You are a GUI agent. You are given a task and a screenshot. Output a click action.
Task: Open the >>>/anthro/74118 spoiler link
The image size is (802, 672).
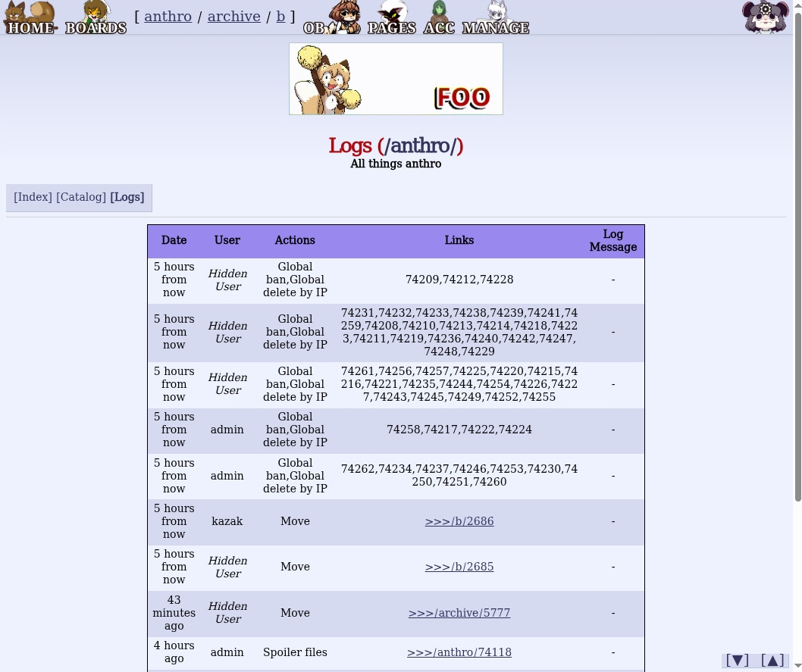[459, 652]
